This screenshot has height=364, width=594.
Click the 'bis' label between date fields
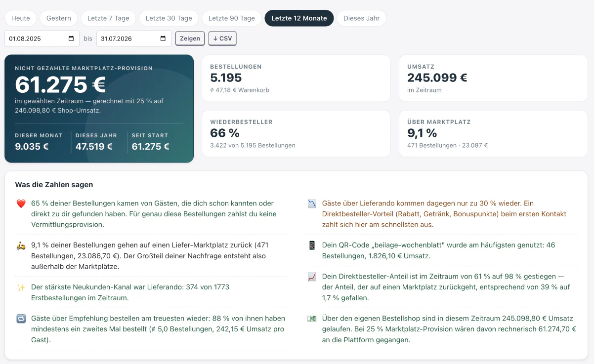pyautogui.click(x=88, y=39)
